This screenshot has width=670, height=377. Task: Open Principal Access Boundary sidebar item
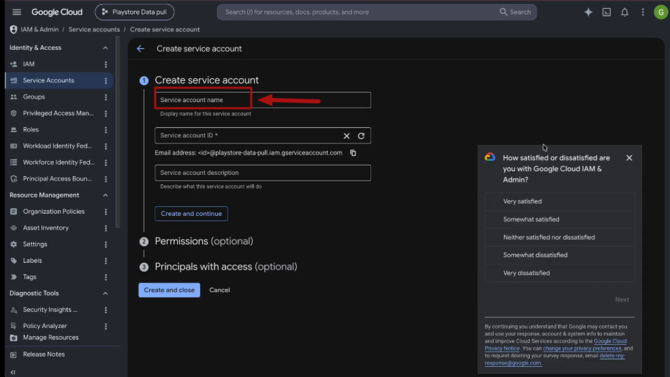pos(57,179)
